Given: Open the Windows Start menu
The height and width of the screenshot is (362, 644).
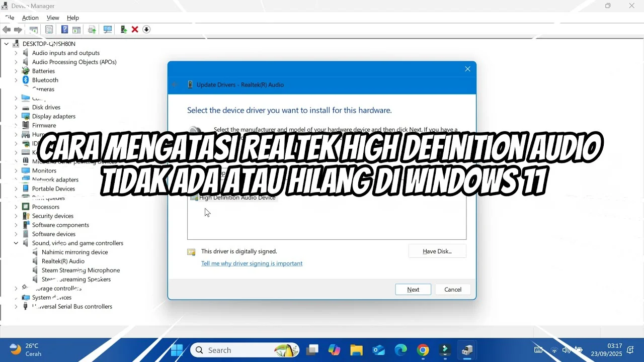Looking at the screenshot, I should point(177,350).
